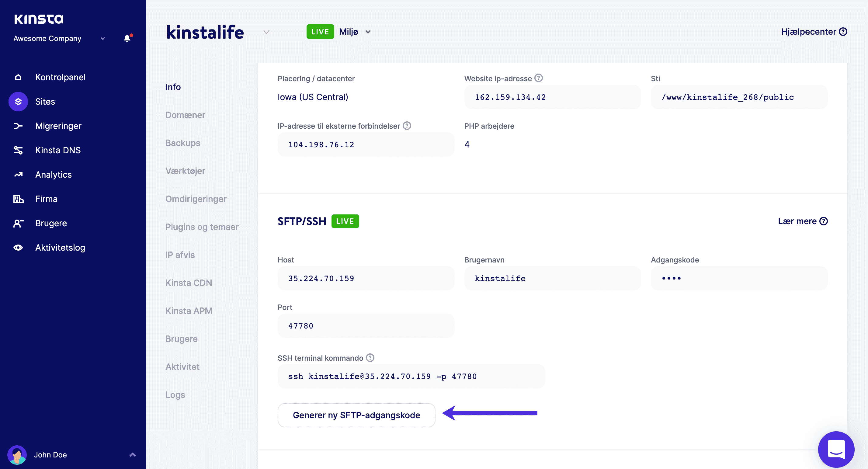Click the masked Adgangskode field
Viewport: 868px width, 469px height.
[x=739, y=278]
